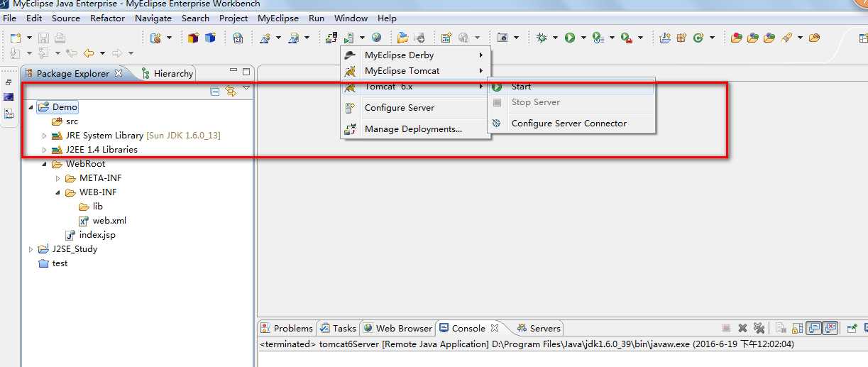This screenshot has height=367, width=868.
Task: Open the File menu
Action: [10, 18]
